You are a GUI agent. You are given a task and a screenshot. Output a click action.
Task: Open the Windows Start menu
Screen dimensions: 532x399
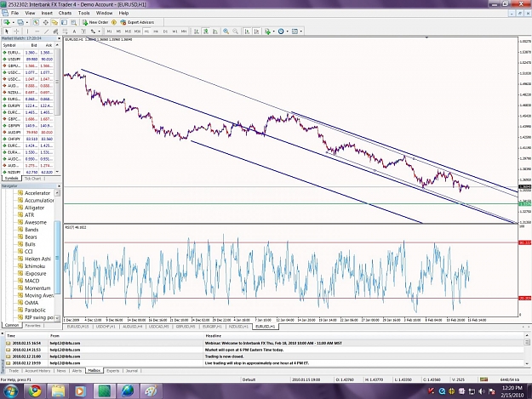(9, 390)
